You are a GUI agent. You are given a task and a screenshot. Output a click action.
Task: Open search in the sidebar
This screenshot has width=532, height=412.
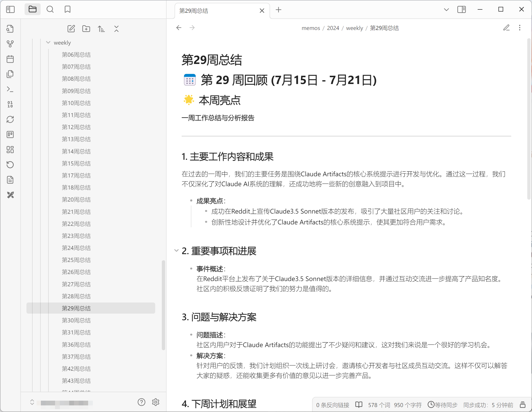(50, 9)
